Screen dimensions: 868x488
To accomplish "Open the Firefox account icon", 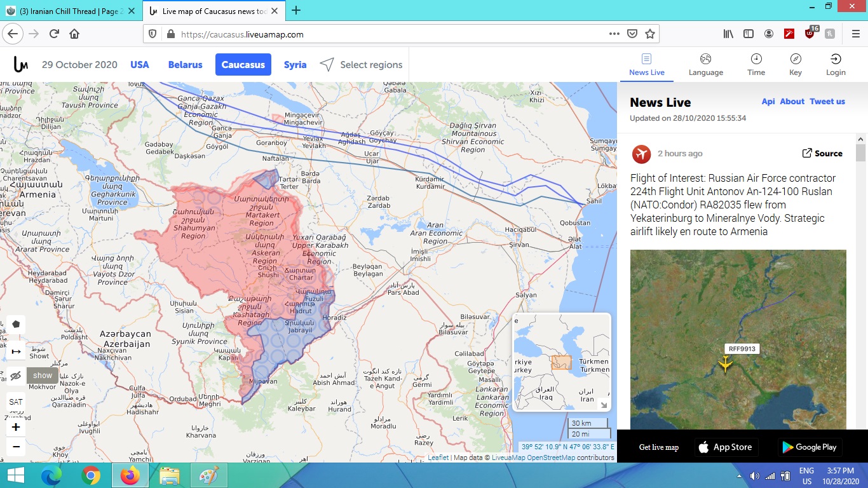I will click(x=769, y=34).
